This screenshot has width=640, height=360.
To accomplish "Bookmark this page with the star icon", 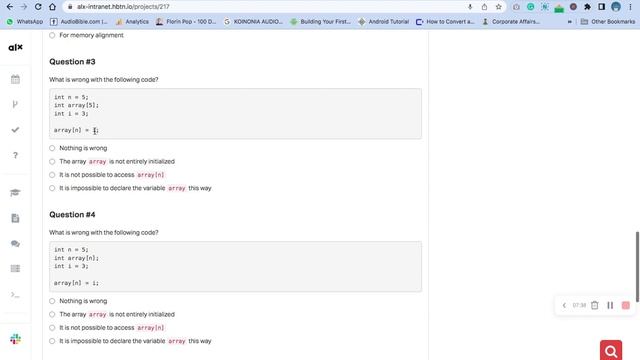I will [x=498, y=7].
